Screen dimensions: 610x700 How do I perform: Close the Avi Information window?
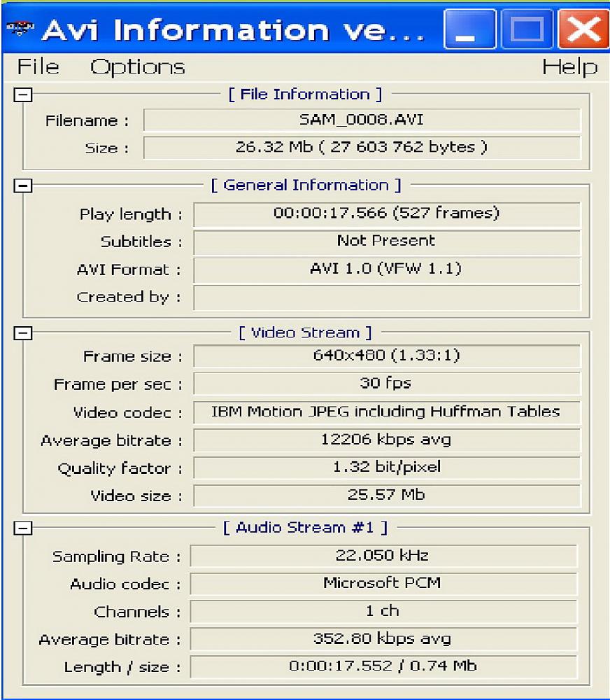(583, 29)
